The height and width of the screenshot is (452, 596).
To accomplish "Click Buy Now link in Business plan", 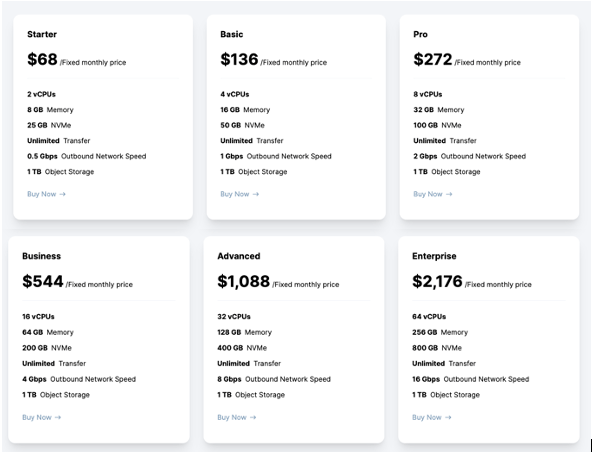I will [41, 417].
